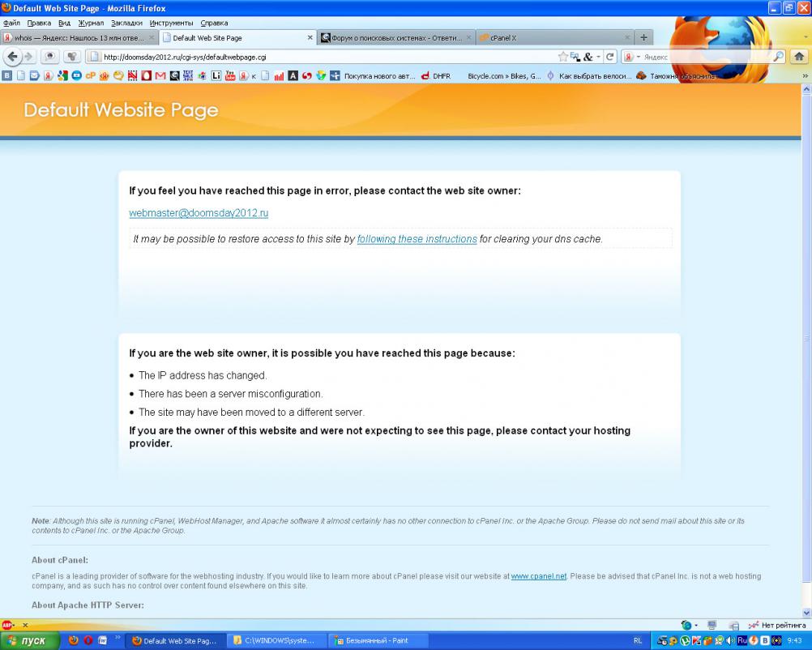812x650 pixels.
Task: Follow the 'following these instructions' link
Action: pyautogui.click(x=417, y=239)
